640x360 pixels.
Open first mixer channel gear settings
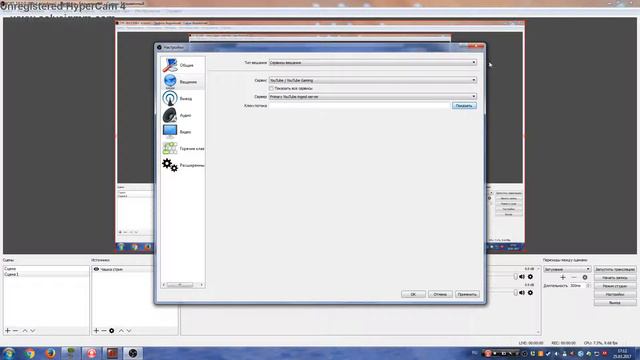click(x=530, y=277)
